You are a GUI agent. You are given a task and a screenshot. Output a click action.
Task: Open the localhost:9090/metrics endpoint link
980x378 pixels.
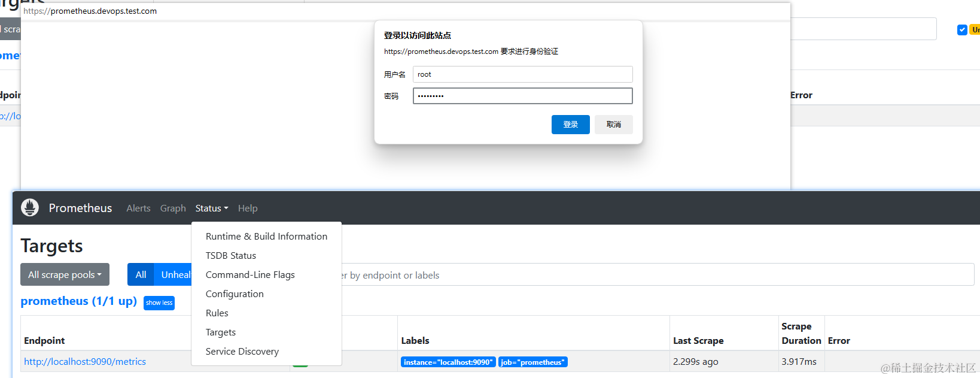tap(85, 361)
